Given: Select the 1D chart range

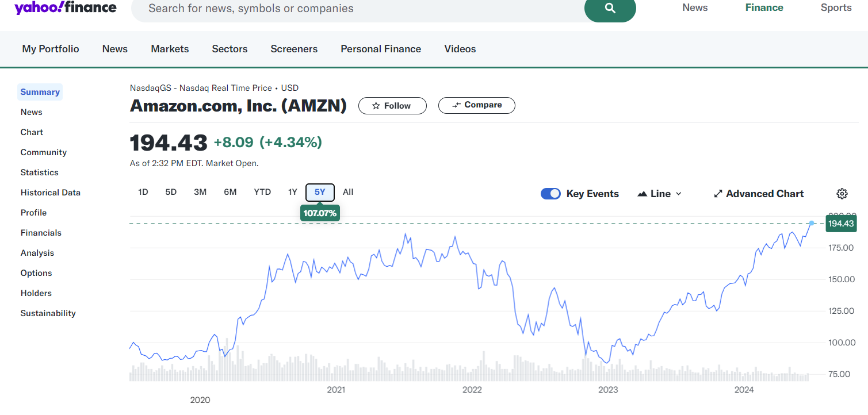Looking at the screenshot, I should (x=143, y=192).
